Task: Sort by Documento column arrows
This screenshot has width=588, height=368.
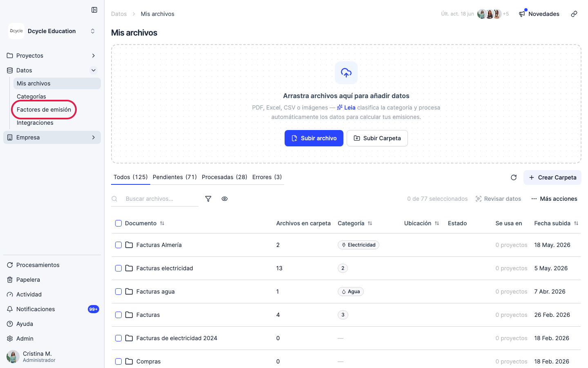Action: coord(162,223)
